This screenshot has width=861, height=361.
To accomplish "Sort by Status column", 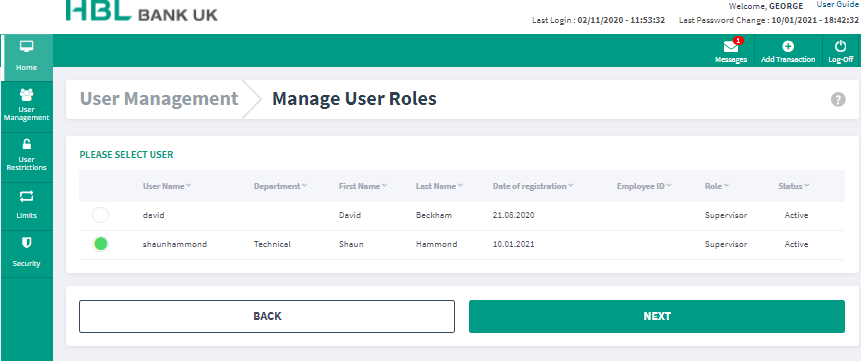I will click(x=793, y=186).
